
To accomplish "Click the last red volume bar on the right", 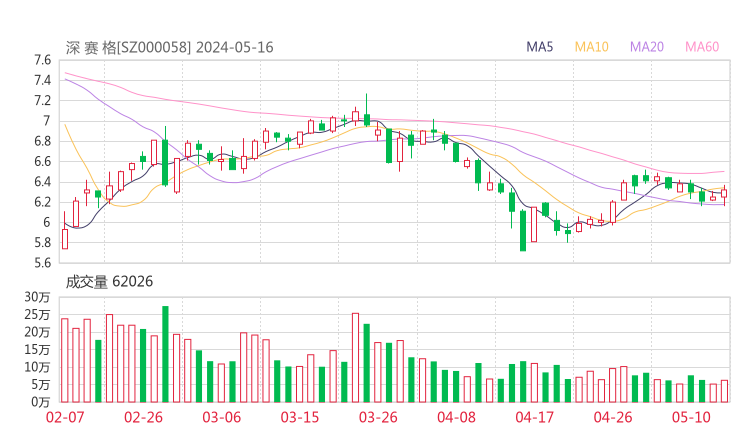I will (x=724, y=391).
